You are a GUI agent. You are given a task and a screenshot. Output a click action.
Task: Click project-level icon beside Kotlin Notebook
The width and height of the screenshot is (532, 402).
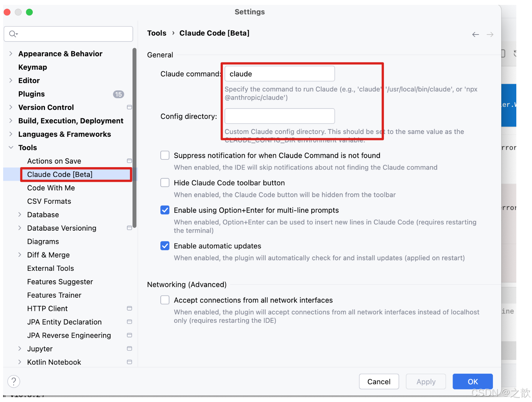[129, 362]
